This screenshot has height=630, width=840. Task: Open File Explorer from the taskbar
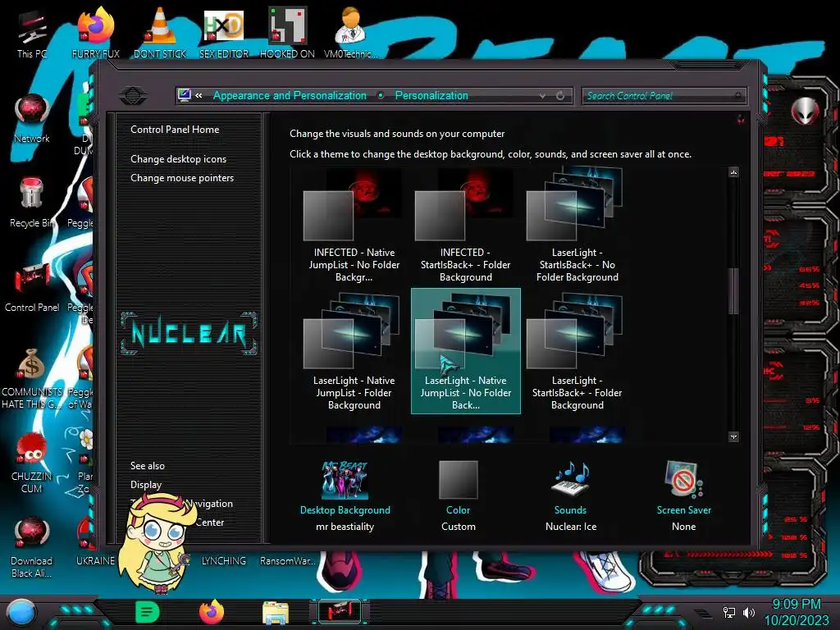pos(276,613)
